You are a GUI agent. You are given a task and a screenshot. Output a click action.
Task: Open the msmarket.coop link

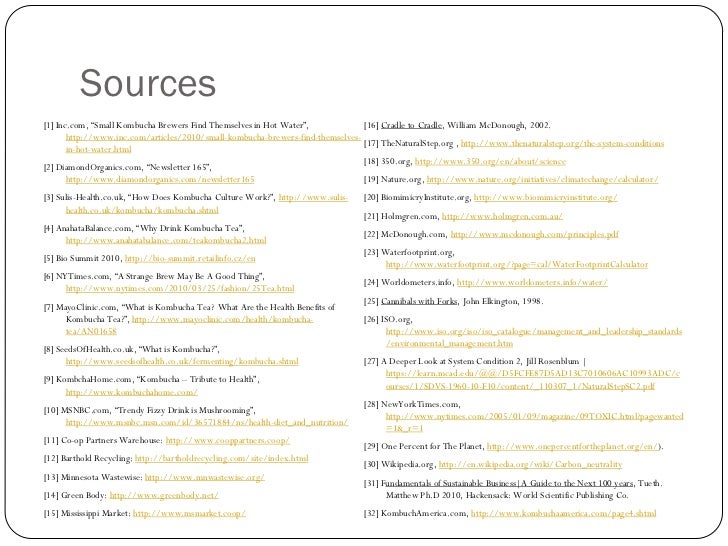point(189,514)
